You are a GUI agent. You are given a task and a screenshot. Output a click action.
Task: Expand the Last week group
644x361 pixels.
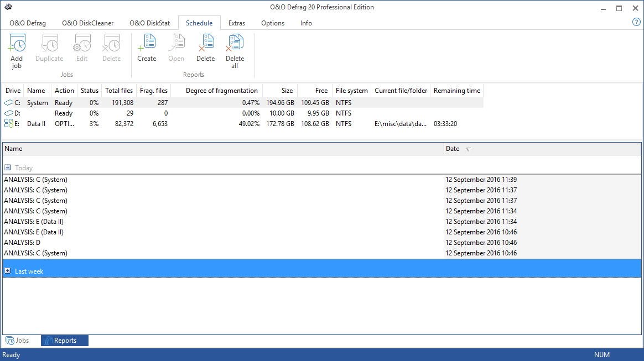pos(8,271)
